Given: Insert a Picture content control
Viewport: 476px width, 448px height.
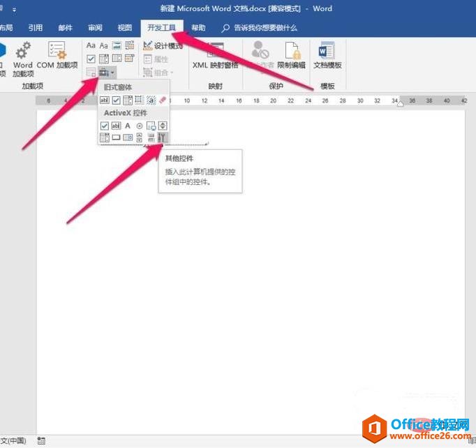Looking at the screenshot, I should [117, 45].
